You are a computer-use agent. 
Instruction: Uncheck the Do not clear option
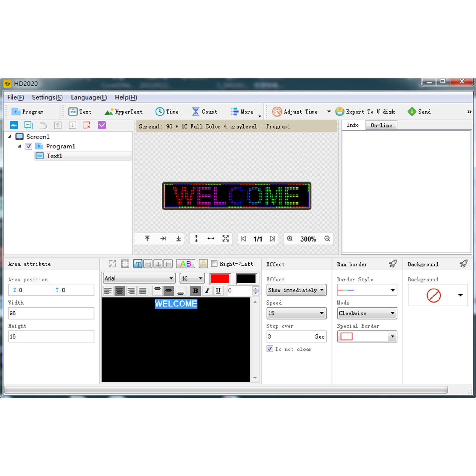(x=270, y=349)
